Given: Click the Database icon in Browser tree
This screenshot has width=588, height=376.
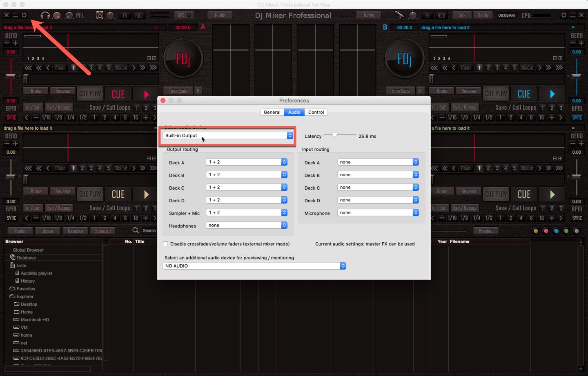Looking at the screenshot, I should [12, 257].
